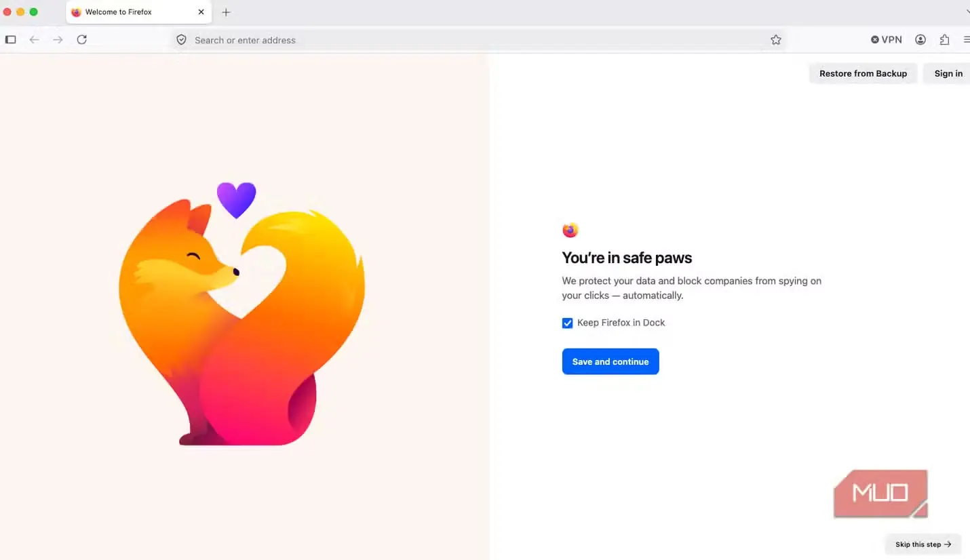Image resolution: width=970 pixels, height=560 pixels.
Task: Open the account profile icon
Action: pyautogui.click(x=920, y=40)
